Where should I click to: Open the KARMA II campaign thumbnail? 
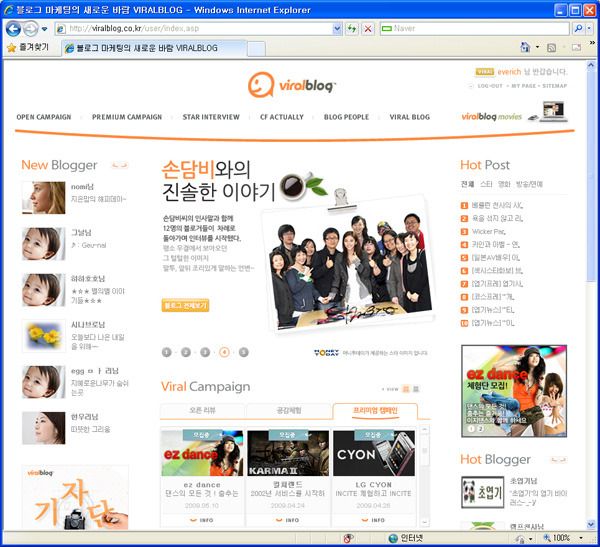click(288, 453)
